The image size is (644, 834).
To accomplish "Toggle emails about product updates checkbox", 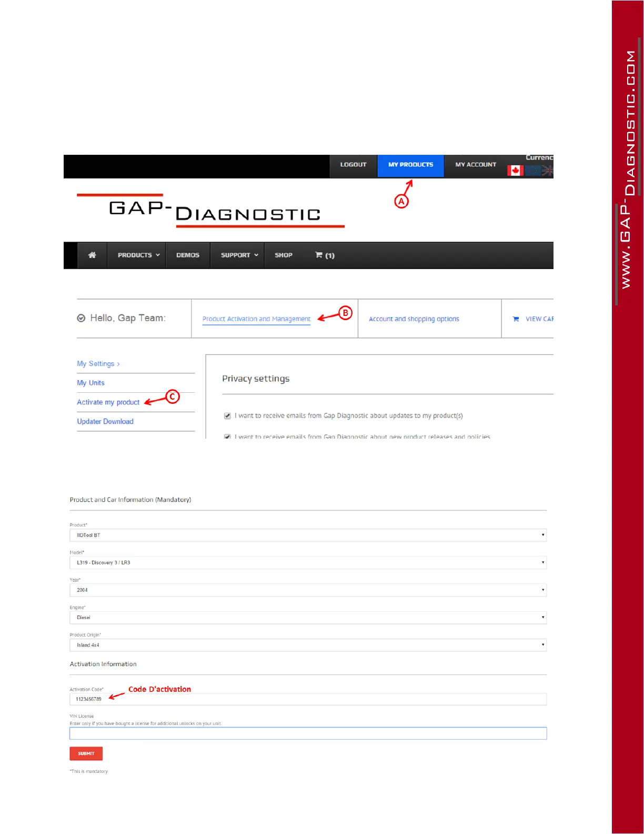I will pyautogui.click(x=227, y=416).
